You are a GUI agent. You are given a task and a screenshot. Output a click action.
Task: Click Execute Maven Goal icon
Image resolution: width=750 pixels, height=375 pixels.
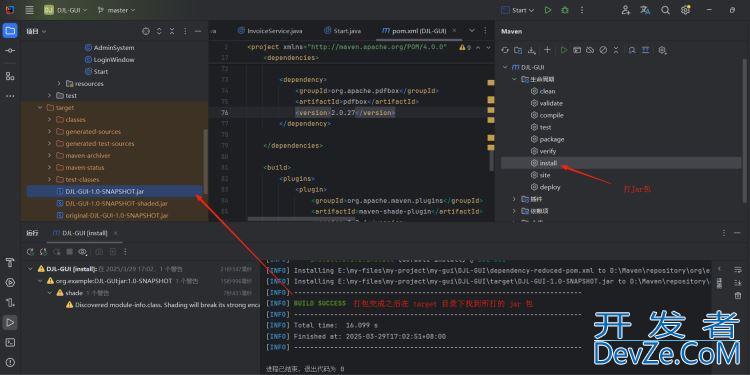coord(577,50)
